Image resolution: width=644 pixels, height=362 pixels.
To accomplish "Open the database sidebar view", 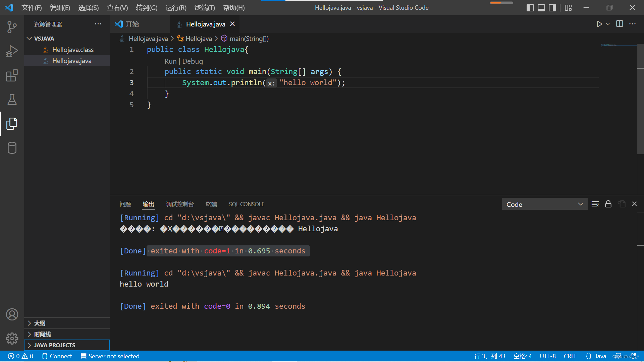I will 12,148.
